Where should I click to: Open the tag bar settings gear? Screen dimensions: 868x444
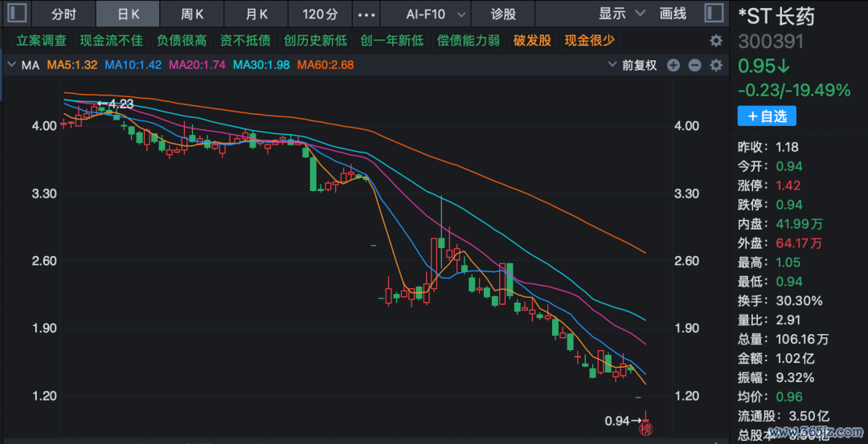click(x=715, y=41)
